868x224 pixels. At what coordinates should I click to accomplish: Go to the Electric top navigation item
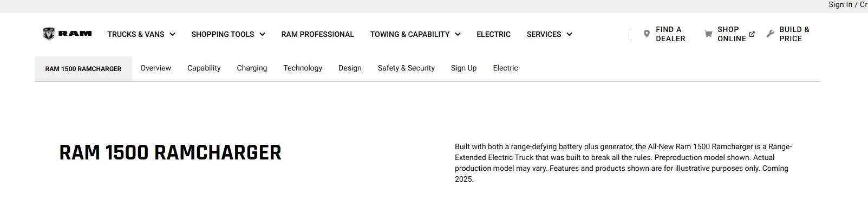tap(493, 34)
